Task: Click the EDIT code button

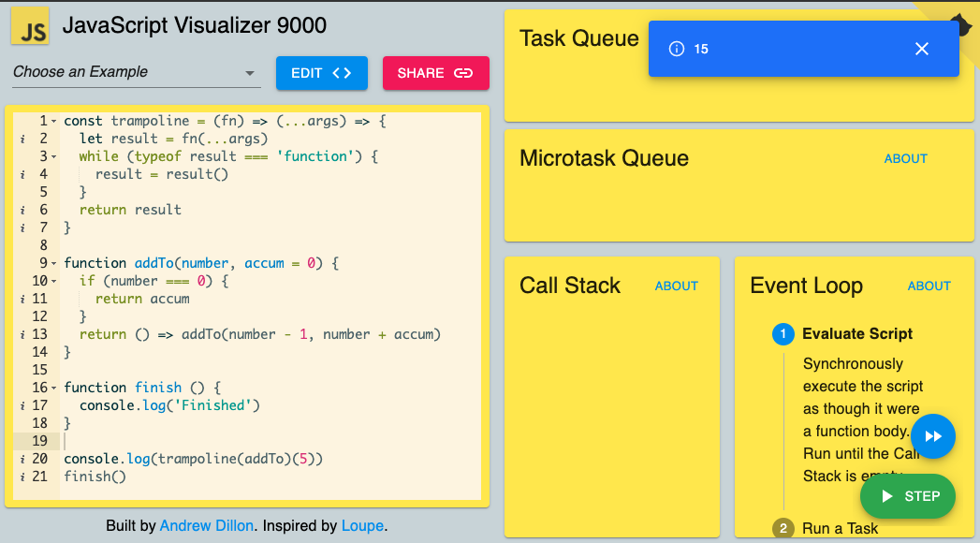Action: [x=322, y=73]
